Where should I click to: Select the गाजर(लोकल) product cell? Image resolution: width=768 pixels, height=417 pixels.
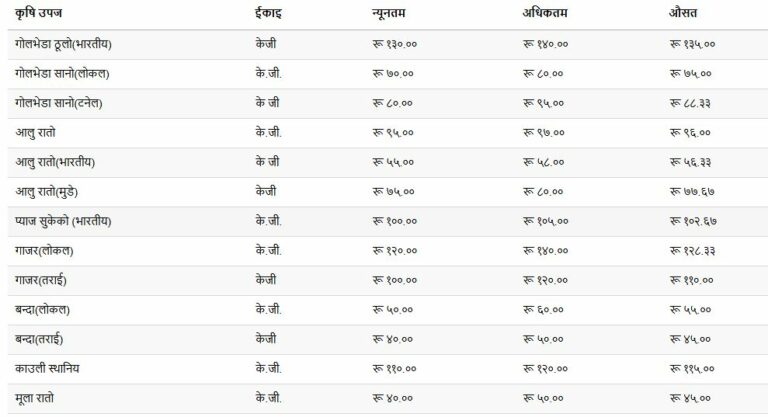click(x=44, y=250)
